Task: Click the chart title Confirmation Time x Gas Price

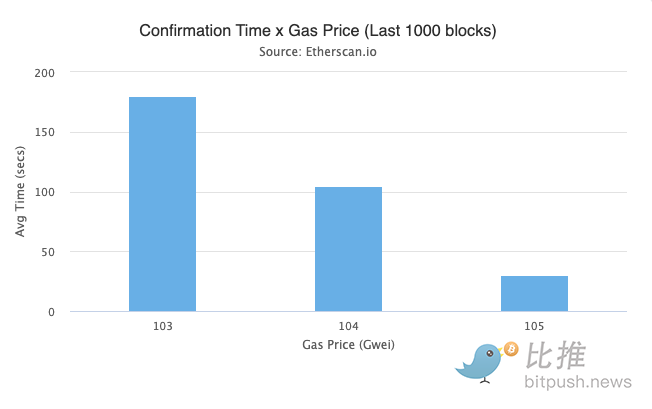Action: coord(318,31)
